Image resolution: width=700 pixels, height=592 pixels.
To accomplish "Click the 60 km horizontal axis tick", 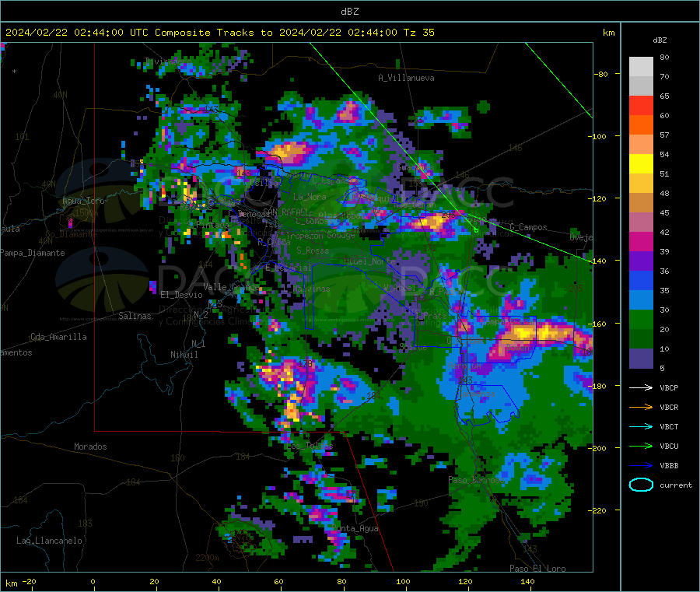I will (x=278, y=581).
